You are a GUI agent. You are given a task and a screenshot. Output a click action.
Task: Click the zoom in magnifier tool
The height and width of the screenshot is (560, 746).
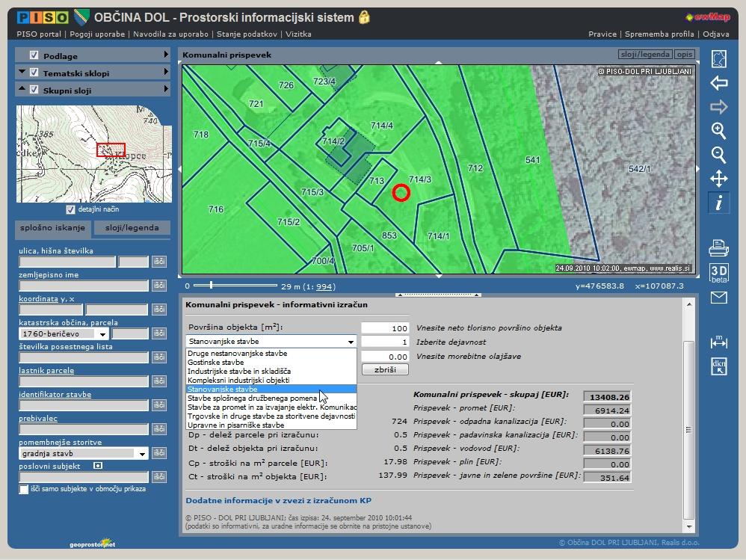click(718, 131)
